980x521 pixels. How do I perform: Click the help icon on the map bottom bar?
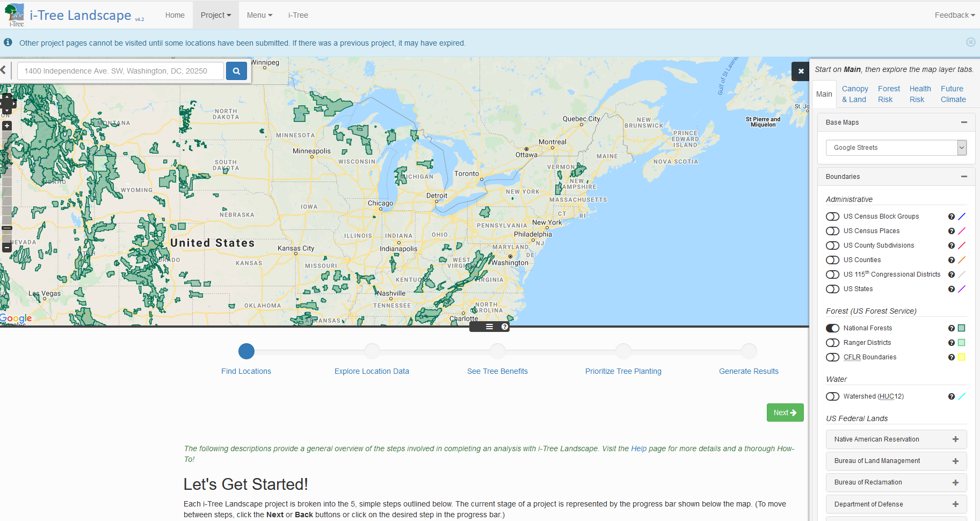click(505, 327)
